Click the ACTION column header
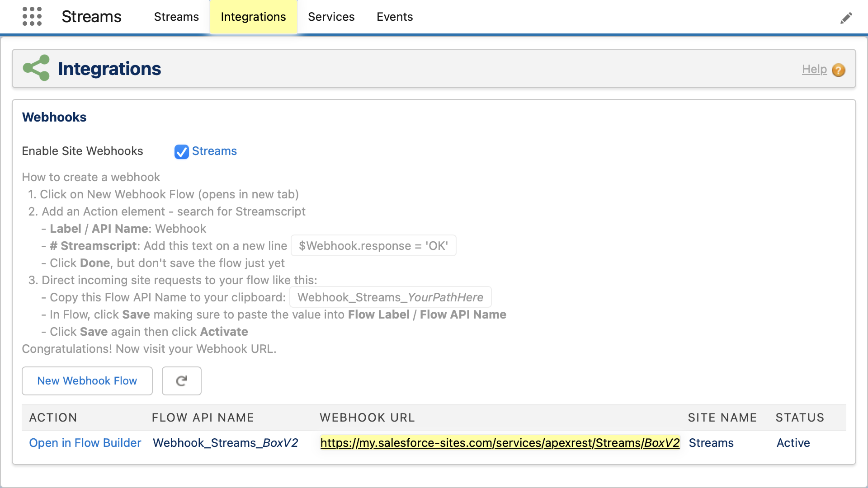The height and width of the screenshot is (488, 868). tap(53, 418)
